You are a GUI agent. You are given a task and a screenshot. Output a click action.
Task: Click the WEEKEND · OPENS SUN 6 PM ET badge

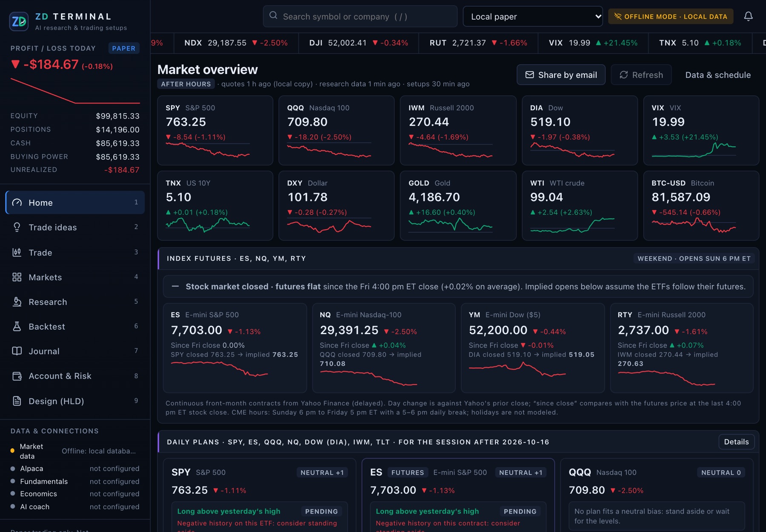(x=694, y=259)
